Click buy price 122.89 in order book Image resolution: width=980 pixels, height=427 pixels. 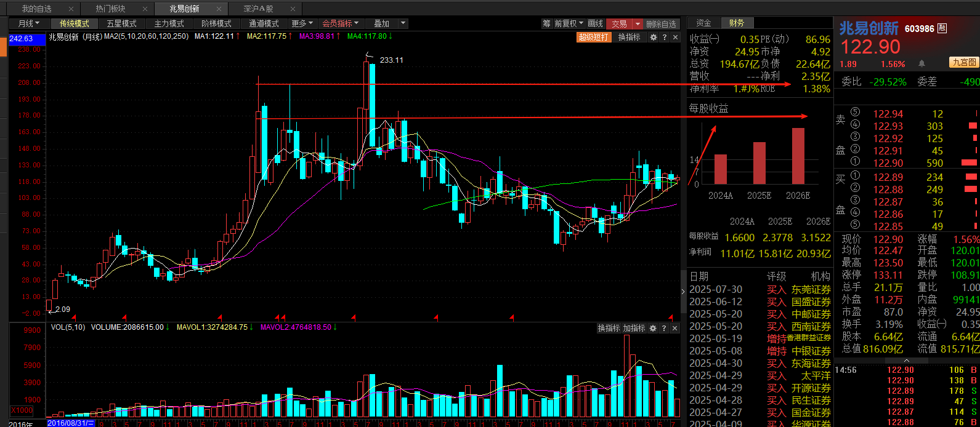coord(888,177)
